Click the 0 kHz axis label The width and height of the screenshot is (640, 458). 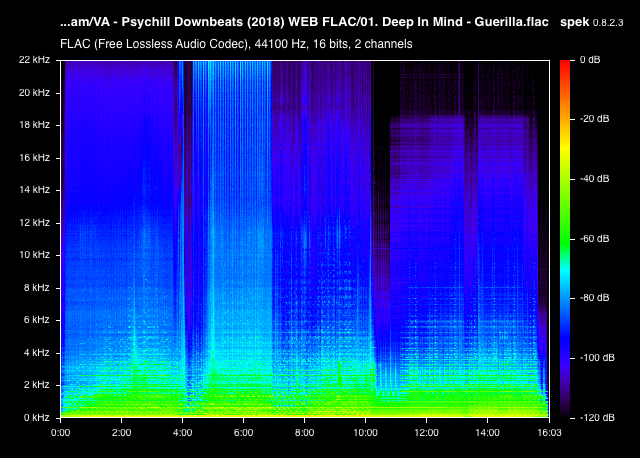tap(36, 417)
